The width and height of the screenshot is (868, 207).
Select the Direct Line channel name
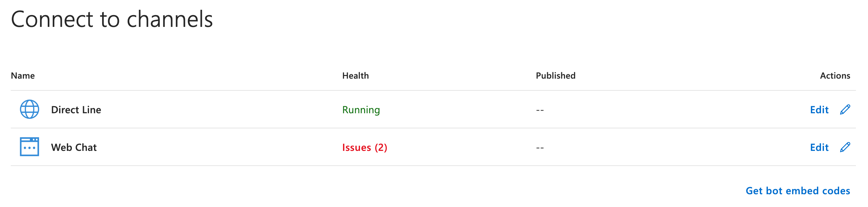point(76,110)
